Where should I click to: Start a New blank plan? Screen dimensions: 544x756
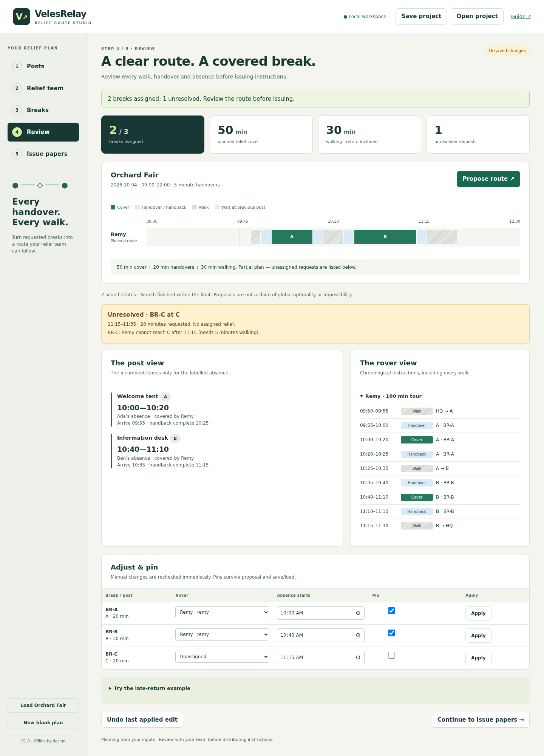coord(43,723)
